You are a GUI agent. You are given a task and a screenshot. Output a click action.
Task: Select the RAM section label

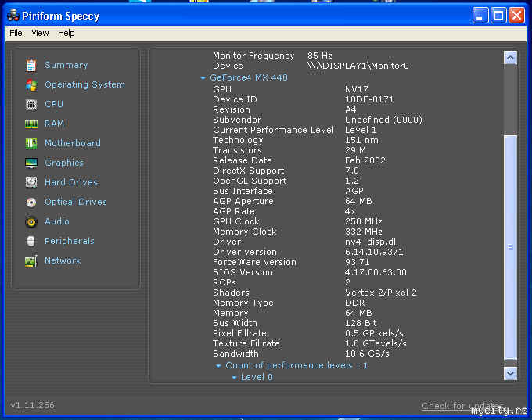(54, 124)
